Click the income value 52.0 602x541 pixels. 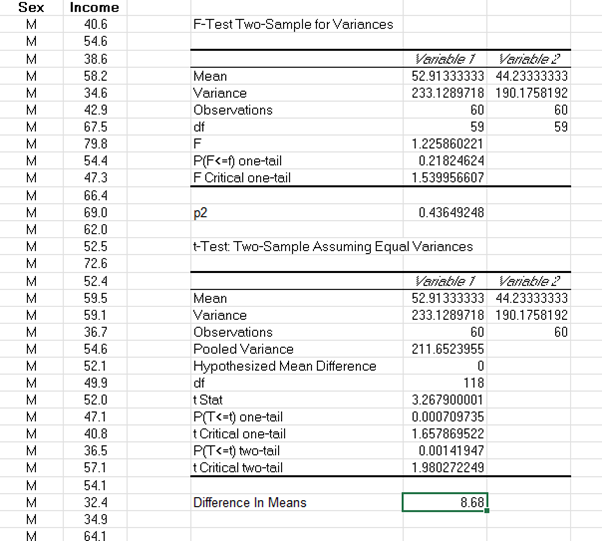click(95, 399)
